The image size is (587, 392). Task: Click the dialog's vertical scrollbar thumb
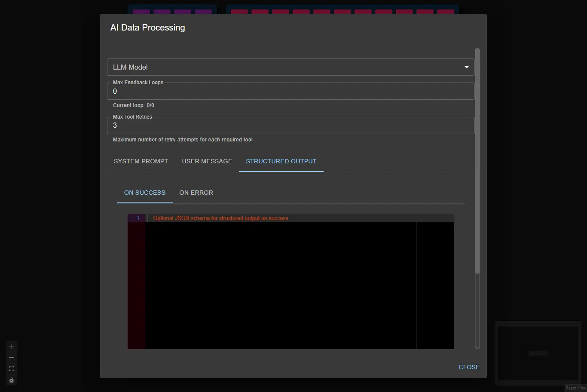click(477, 161)
